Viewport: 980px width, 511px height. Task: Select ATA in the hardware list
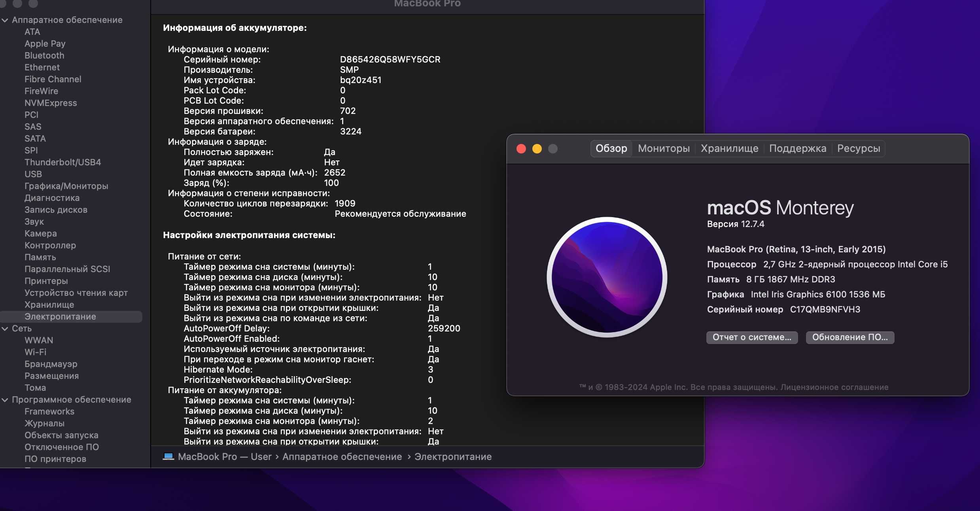pos(32,32)
